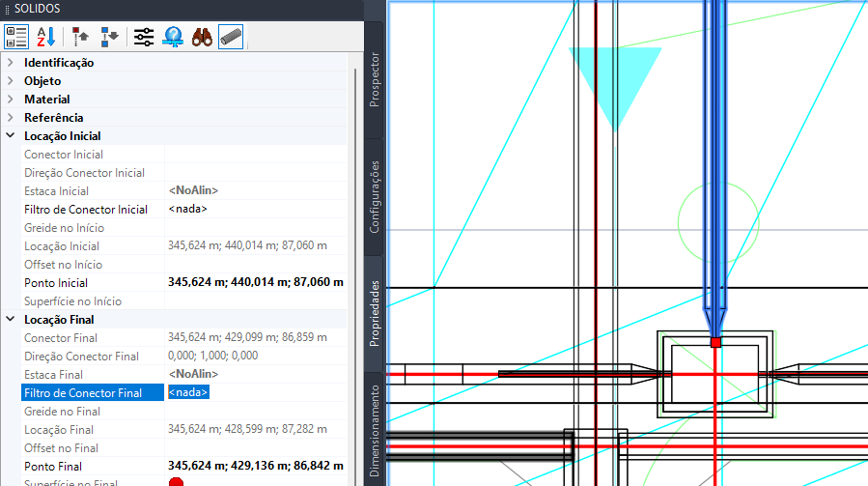Open the sliders settings icon
Viewport: 868px width, 486px height.
pyautogui.click(x=144, y=37)
